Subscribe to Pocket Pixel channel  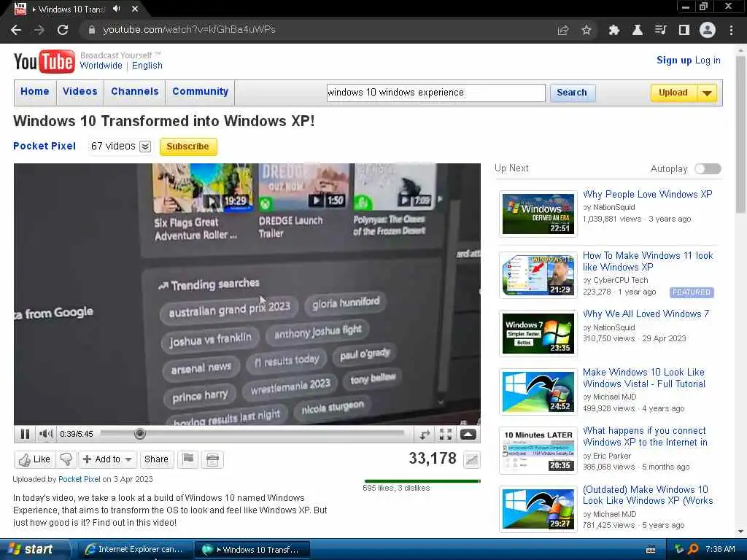(187, 146)
